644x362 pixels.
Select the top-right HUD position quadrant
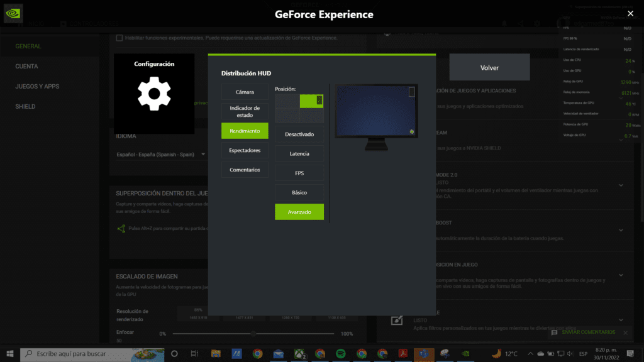(311, 101)
